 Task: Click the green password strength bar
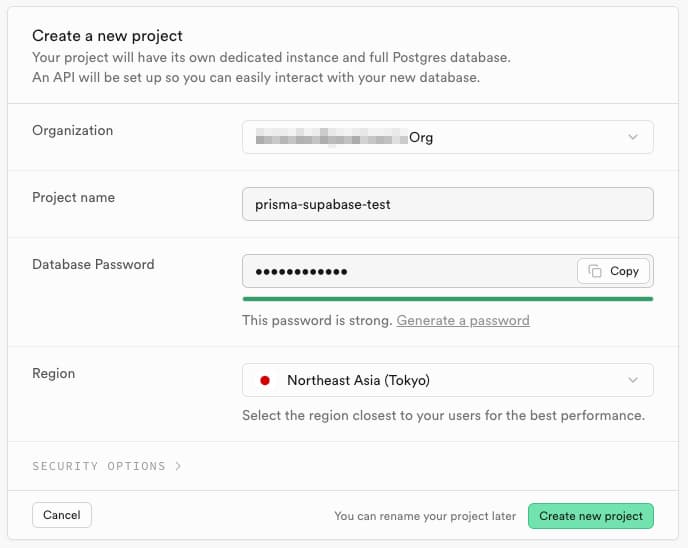tap(447, 298)
